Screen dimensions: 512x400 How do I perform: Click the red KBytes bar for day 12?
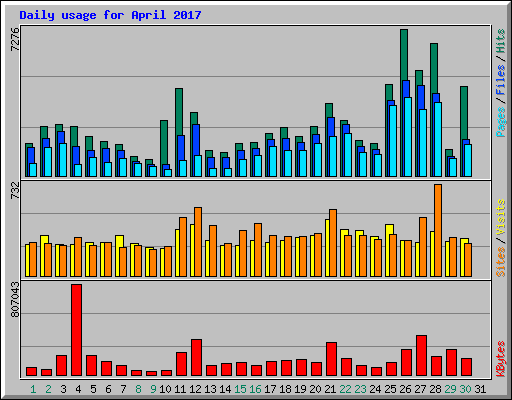[196, 358]
